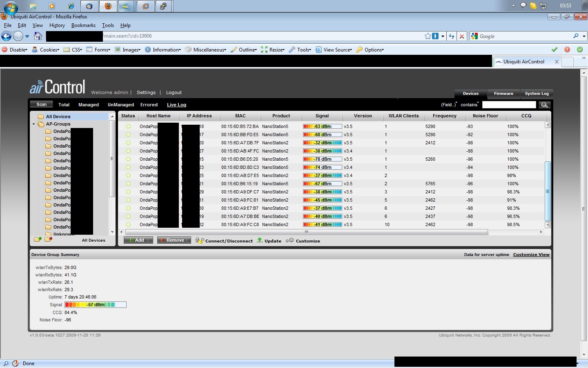Filter by Errored devices
588x368 pixels.
pyautogui.click(x=149, y=105)
